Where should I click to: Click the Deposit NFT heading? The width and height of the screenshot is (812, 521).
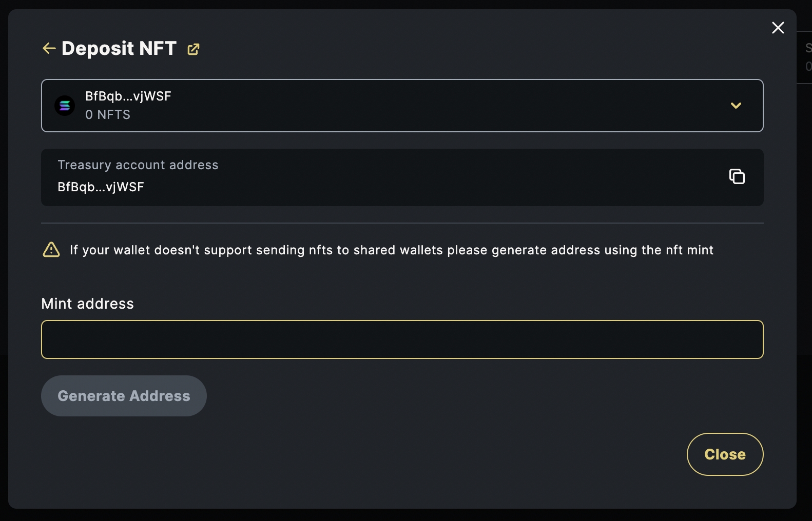pyautogui.click(x=119, y=49)
